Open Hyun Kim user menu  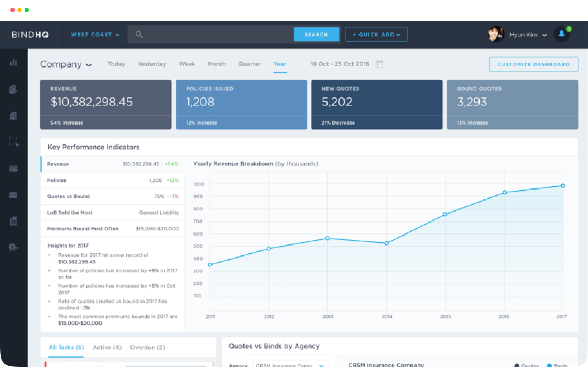click(x=528, y=35)
